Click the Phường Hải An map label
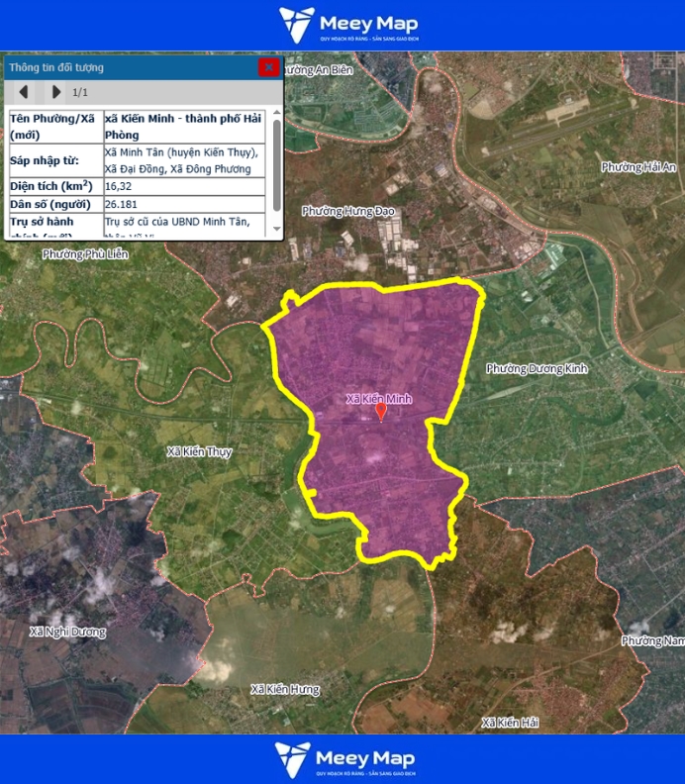This screenshot has width=685, height=784. [x=637, y=167]
